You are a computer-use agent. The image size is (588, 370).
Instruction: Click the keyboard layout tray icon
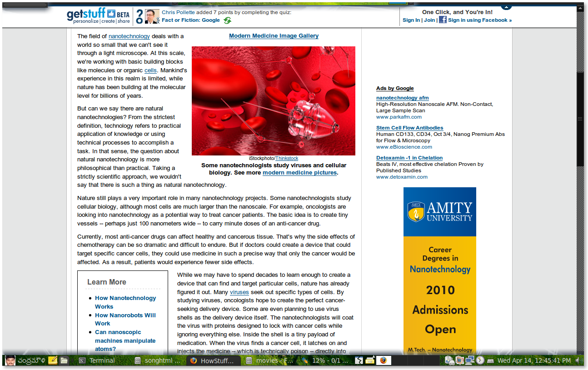point(491,361)
